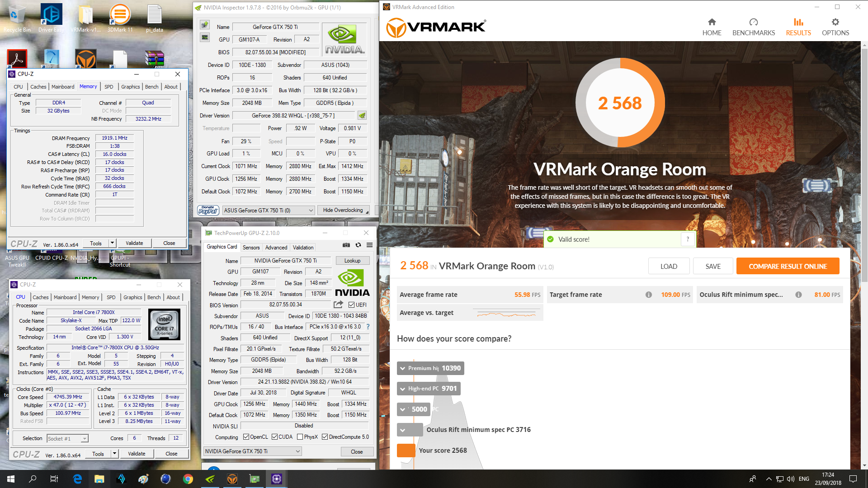This screenshot has width=868, height=488.
Task: Open GPU-Z hamburger menu
Action: [369, 245]
